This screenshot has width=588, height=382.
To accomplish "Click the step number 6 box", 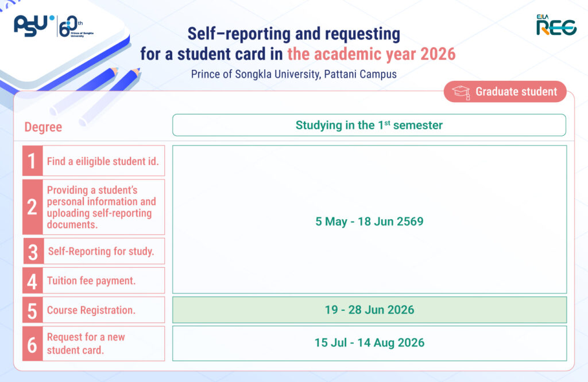I will (32, 344).
